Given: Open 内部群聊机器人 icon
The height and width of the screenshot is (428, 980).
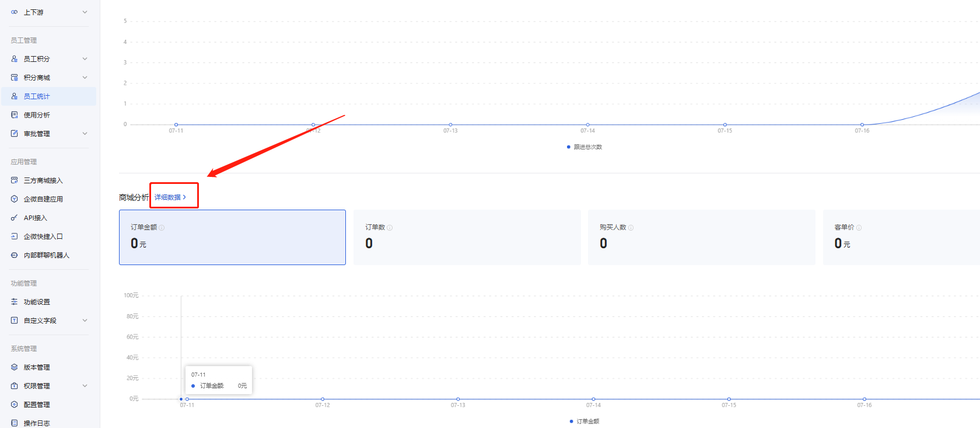Looking at the screenshot, I should (x=15, y=255).
